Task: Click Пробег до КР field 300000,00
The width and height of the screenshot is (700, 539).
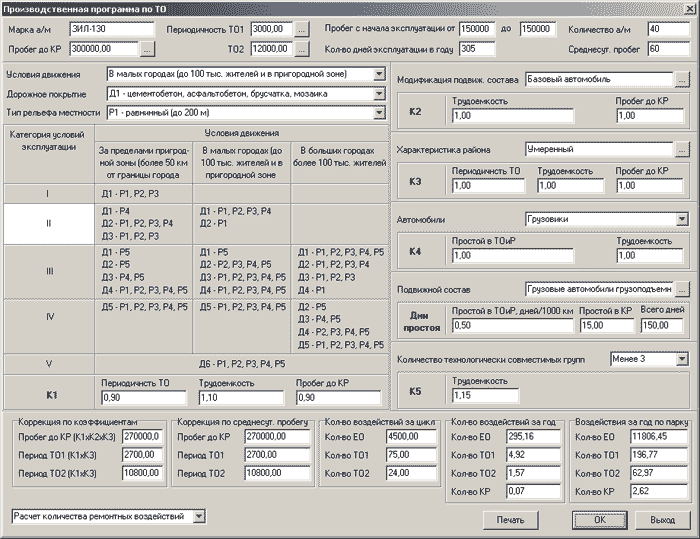Action: pos(104,49)
